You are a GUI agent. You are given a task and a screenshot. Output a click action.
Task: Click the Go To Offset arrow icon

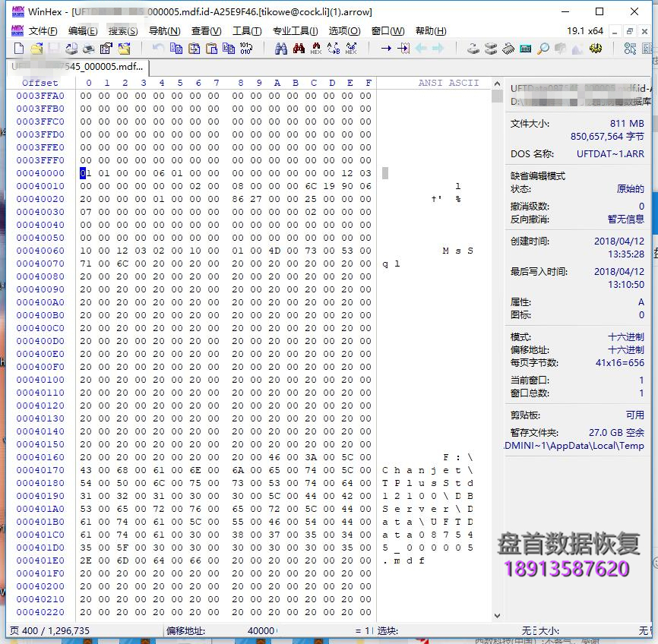pyautogui.click(x=386, y=49)
